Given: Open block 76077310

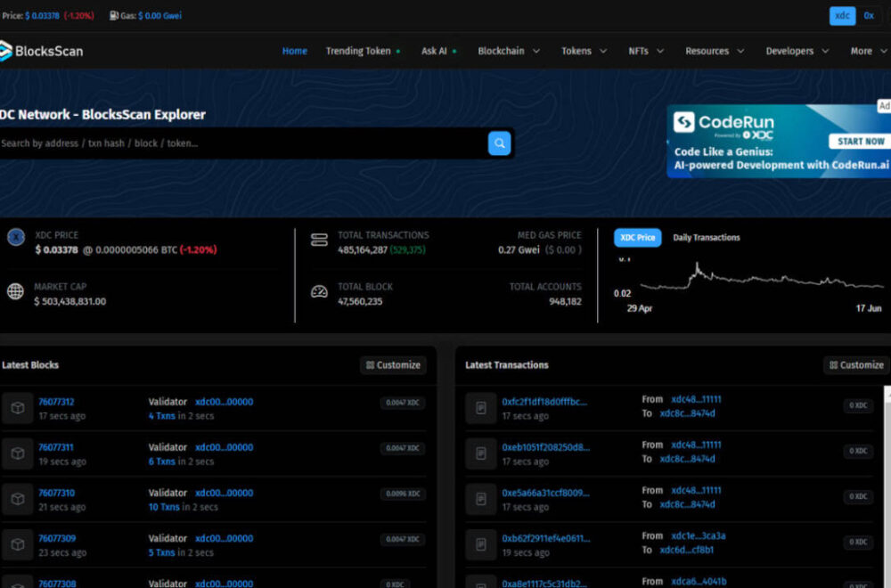Looking at the screenshot, I should point(56,493).
